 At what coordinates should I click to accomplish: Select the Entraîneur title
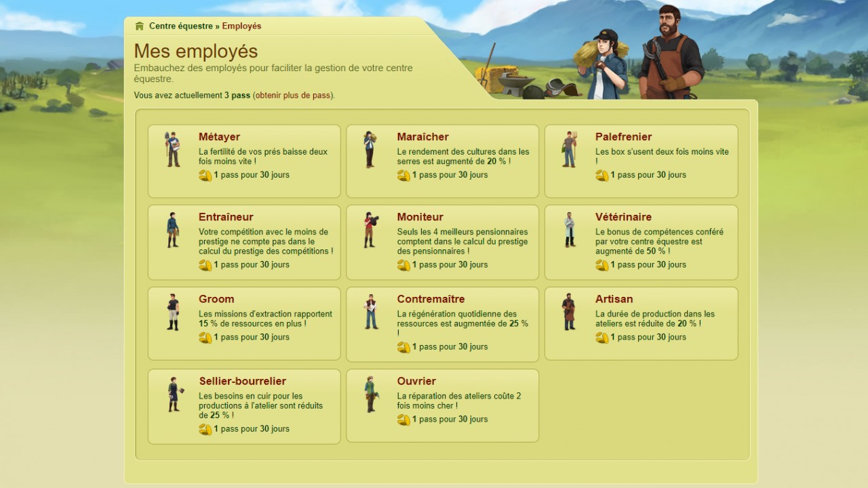[x=226, y=217]
